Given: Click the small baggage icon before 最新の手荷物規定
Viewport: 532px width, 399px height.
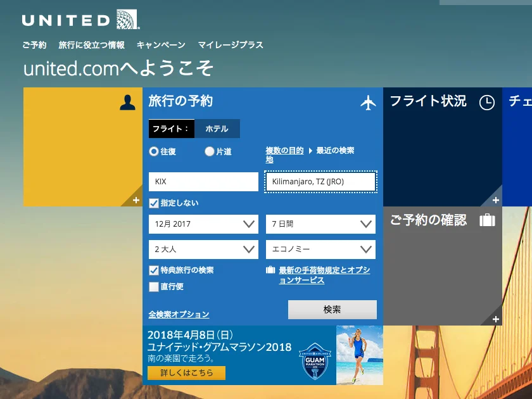Looking at the screenshot, I should (270, 270).
